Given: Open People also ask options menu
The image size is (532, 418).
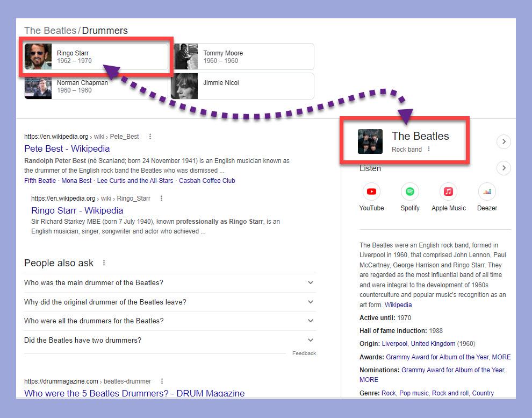Looking at the screenshot, I should pos(104,263).
